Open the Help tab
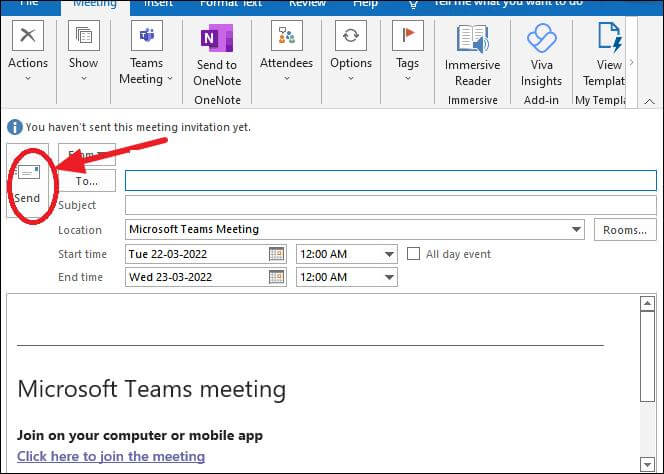 [x=365, y=4]
